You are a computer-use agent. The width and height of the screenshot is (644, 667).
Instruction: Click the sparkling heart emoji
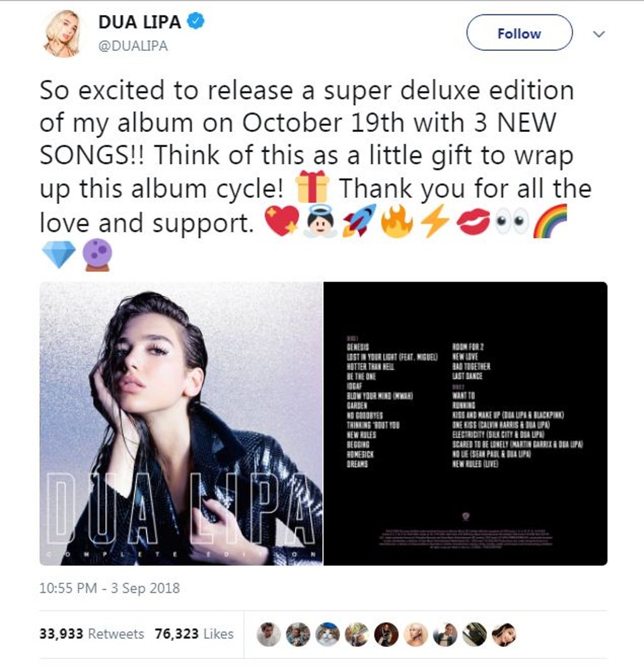281,221
